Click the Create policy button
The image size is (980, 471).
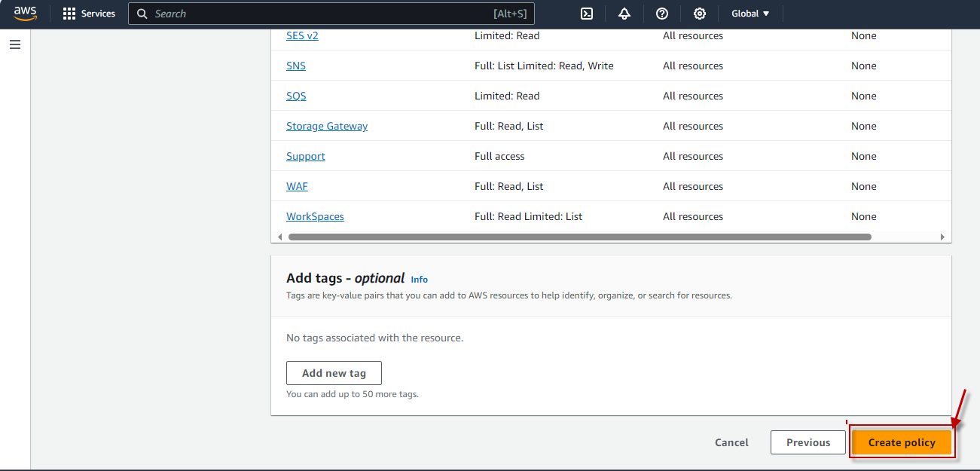tap(902, 442)
